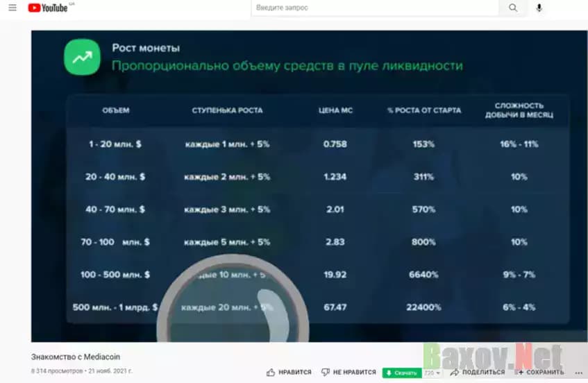This screenshot has width=588, height=383.
Task: Click the growth value 153%
Action: tap(423, 144)
